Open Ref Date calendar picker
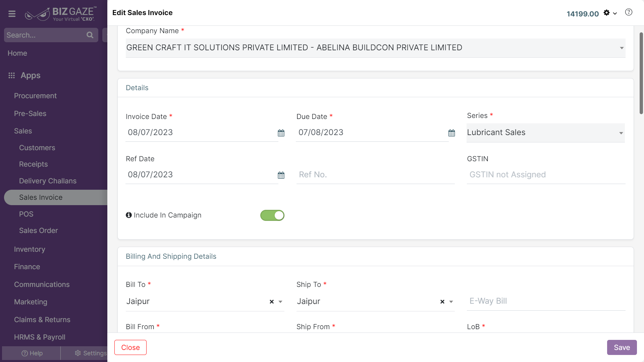This screenshot has width=644, height=362. [x=281, y=175]
